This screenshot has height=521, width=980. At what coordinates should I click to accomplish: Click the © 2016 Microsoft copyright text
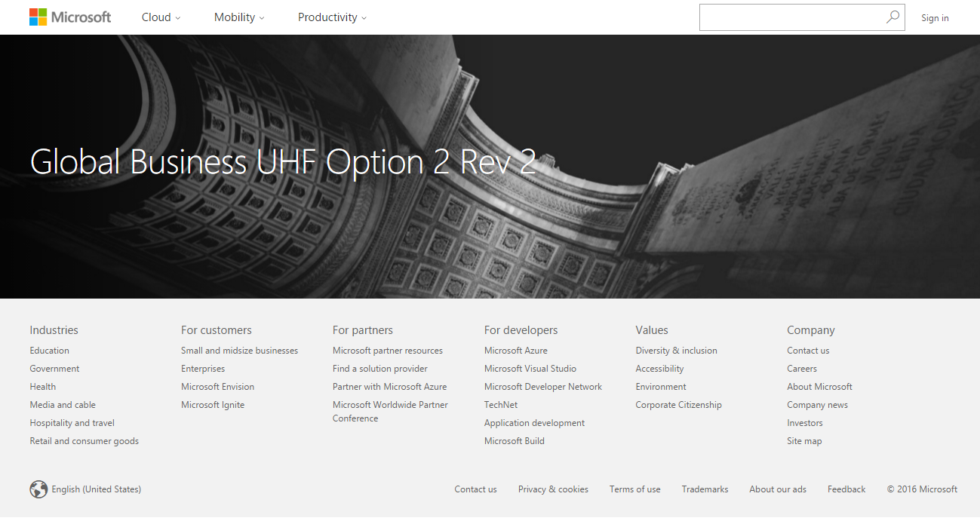pos(922,489)
